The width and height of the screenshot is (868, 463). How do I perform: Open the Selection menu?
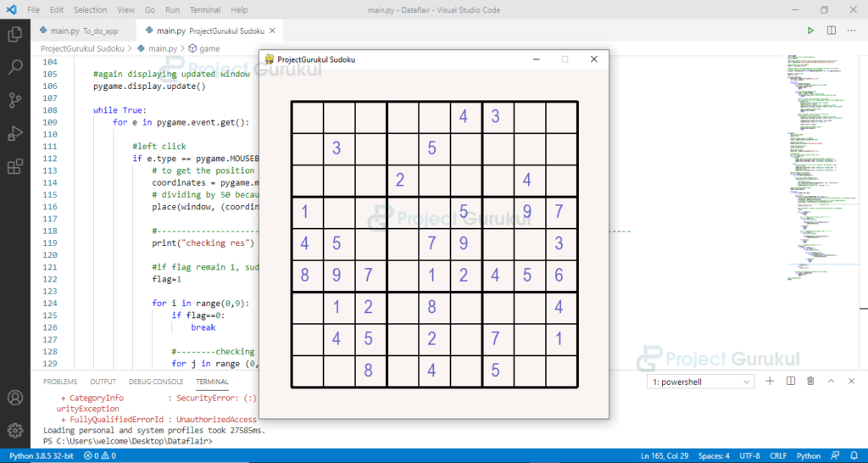(91, 10)
